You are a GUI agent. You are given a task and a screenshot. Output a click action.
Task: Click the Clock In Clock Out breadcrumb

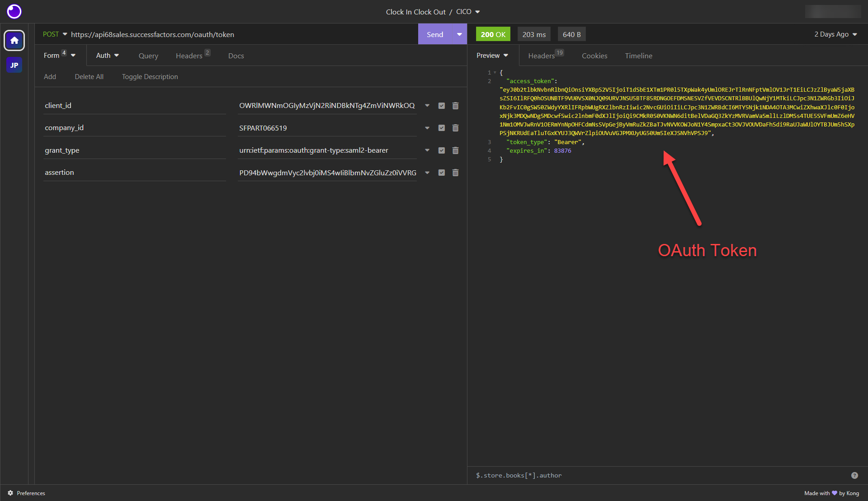(415, 12)
